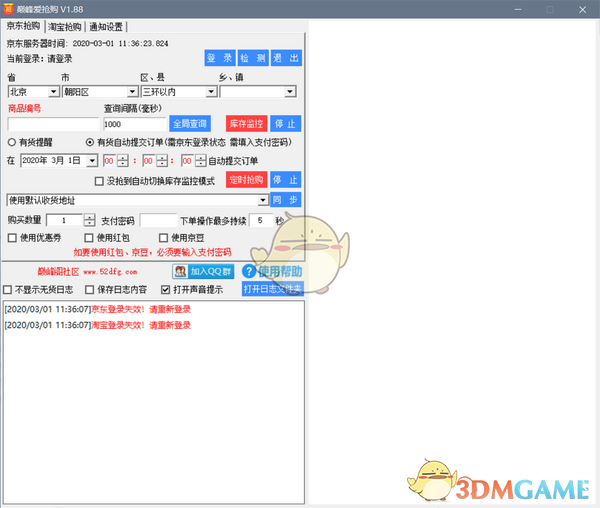
Task: Focus the 商品编号 input field
Action: (x=53, y=124)
